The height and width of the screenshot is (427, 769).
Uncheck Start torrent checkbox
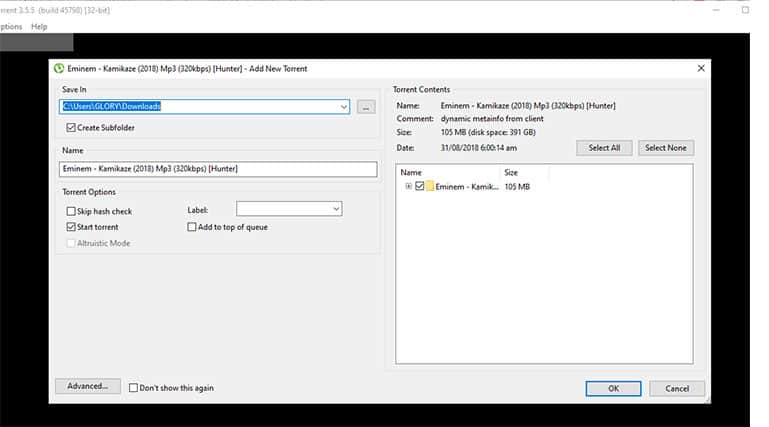point(71,227)
